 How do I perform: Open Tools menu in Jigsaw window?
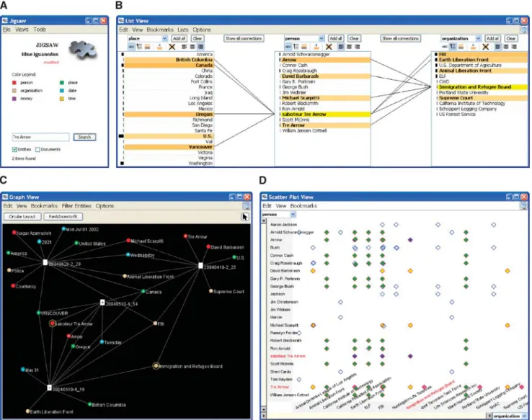[40, 30]
